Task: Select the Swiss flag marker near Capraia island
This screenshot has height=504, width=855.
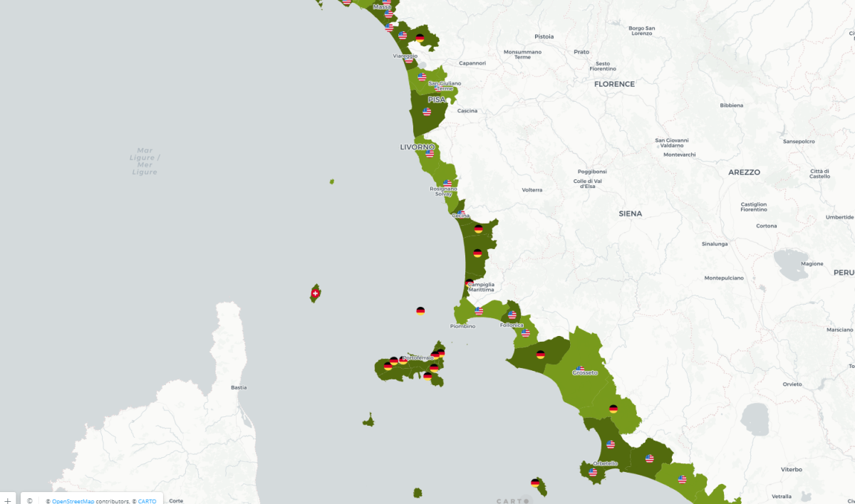Action: 313,292
